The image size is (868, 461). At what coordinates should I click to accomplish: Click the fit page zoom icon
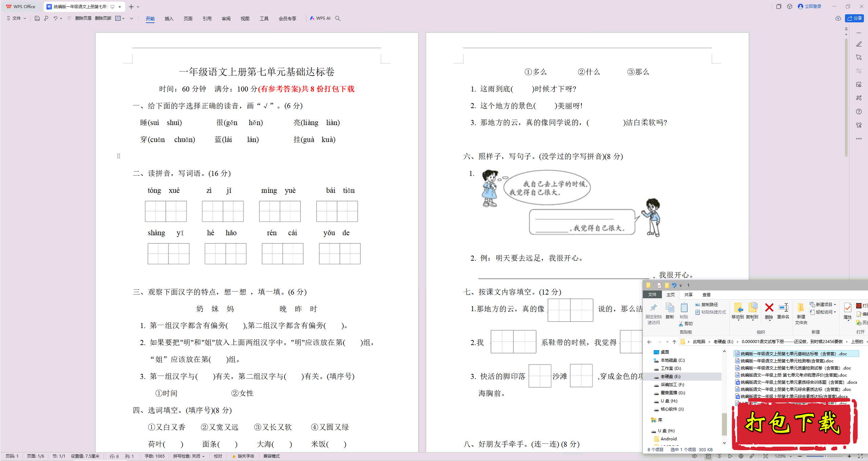tap(766, 456)
